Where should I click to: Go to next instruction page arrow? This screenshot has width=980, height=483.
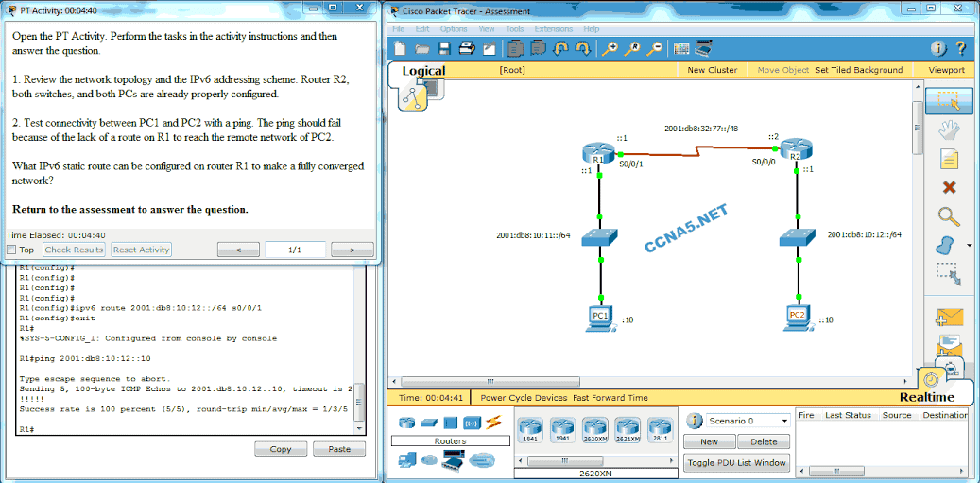tap(352, 250)
